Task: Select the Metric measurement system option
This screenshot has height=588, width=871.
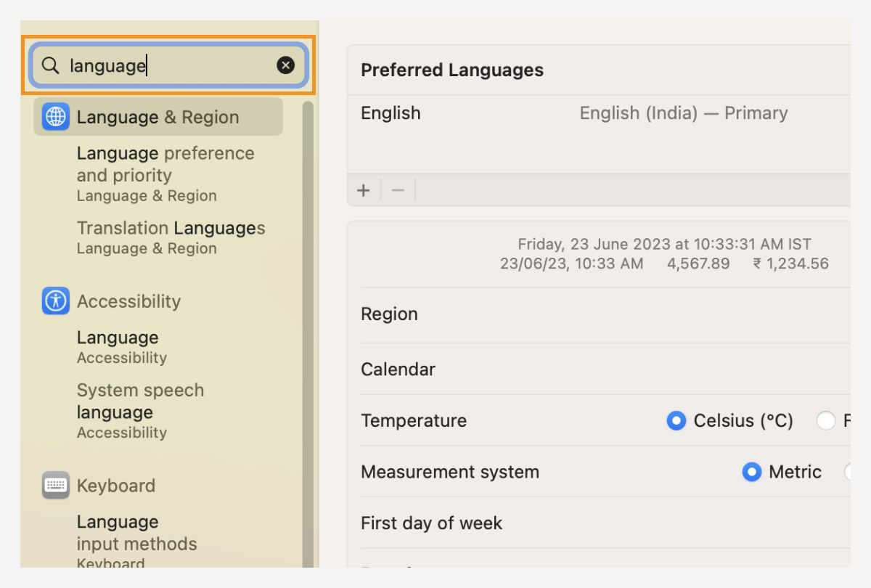Action: tap(752, 472)
